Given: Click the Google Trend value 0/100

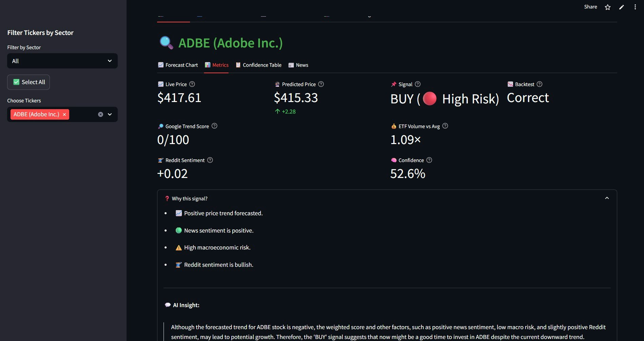Looking at the screenshot, I should pos(173,140).
